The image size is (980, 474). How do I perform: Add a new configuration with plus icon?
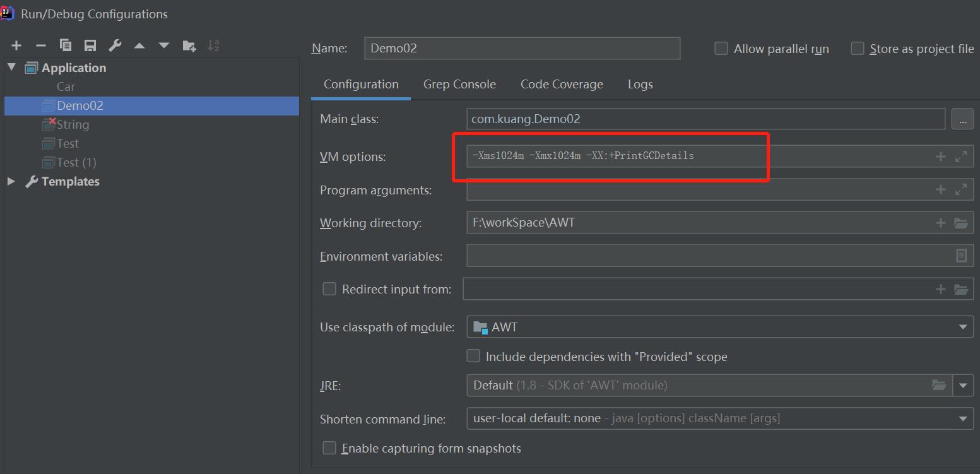(x=16, y=45)
